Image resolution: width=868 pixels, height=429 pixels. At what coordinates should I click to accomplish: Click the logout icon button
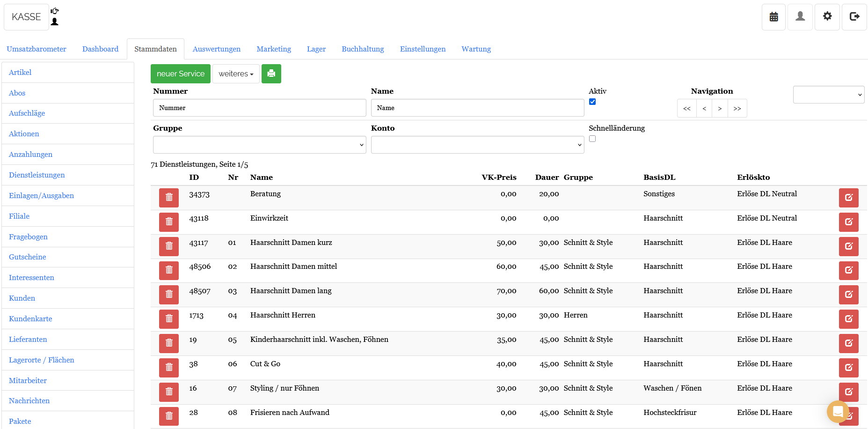[x=854, y=17]
